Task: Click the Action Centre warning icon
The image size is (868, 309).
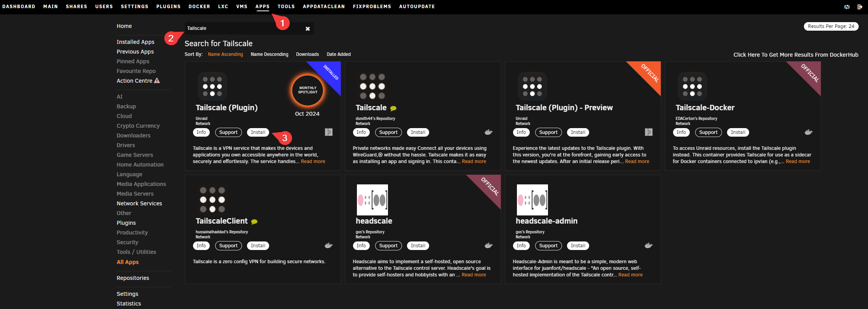Action: [157, 80]
